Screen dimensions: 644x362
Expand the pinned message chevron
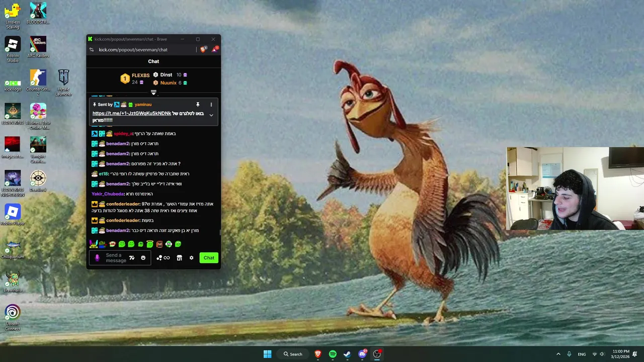pos(211,115)
